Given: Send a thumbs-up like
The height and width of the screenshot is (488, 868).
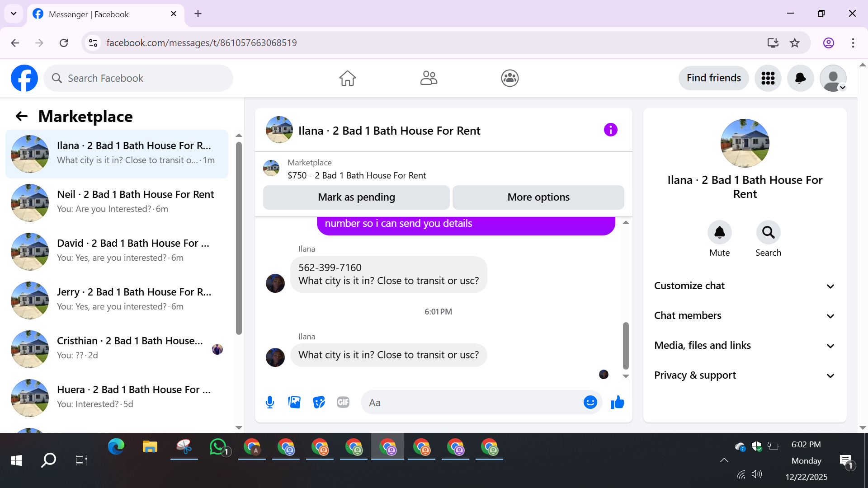Looking at the screenshot, I should [x=617, y=402].
